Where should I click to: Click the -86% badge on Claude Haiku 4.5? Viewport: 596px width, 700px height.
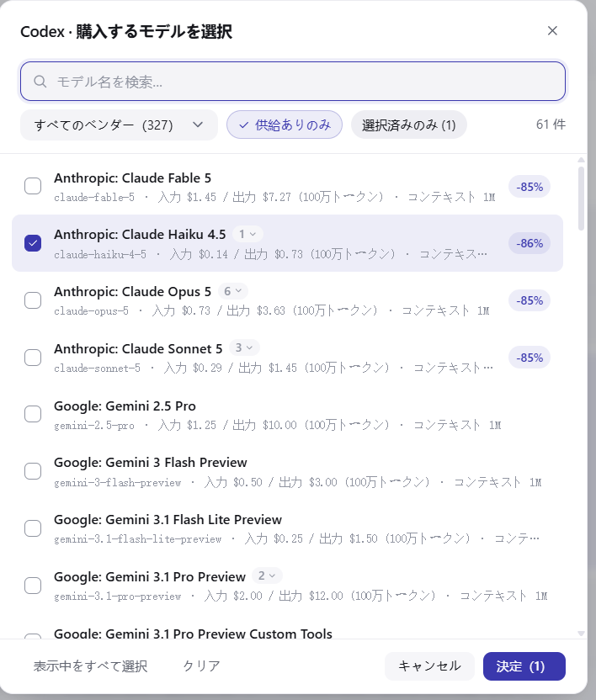[x=529, y=243]
